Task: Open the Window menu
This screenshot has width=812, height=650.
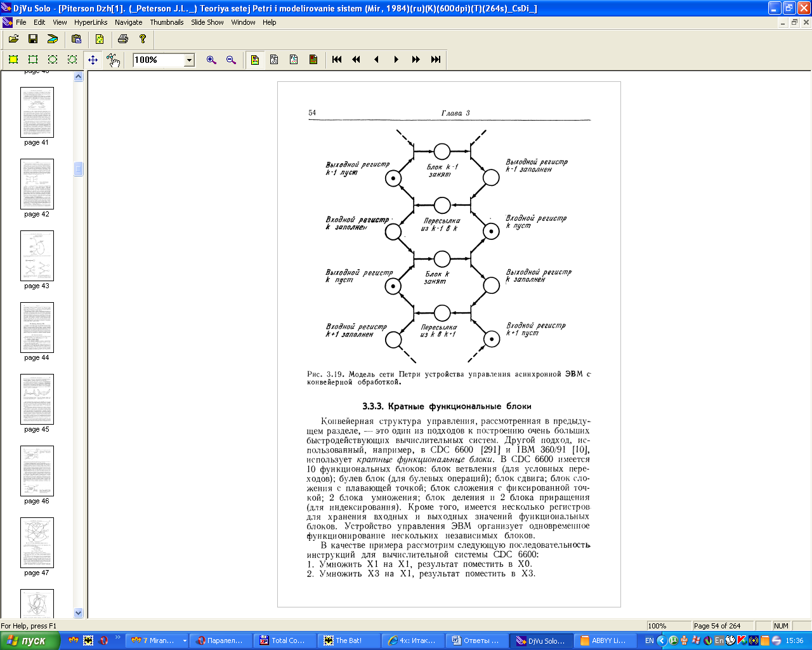Action: pos(243,22)
